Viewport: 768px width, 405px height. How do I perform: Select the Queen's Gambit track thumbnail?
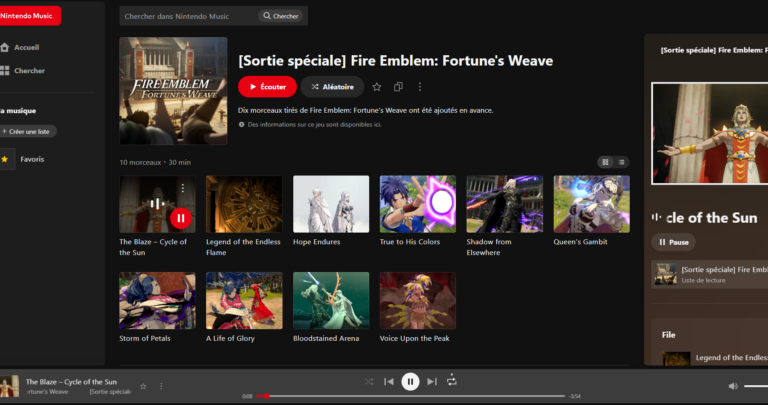592,204
